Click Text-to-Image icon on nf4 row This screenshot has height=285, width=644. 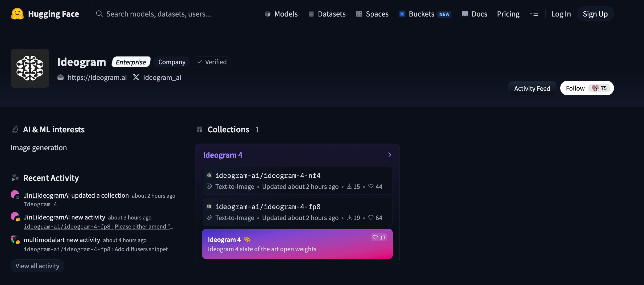coord(210,186)
